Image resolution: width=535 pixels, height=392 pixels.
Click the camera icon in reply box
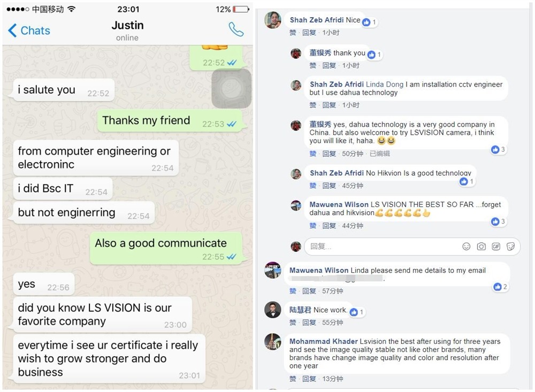pos(481,247)
